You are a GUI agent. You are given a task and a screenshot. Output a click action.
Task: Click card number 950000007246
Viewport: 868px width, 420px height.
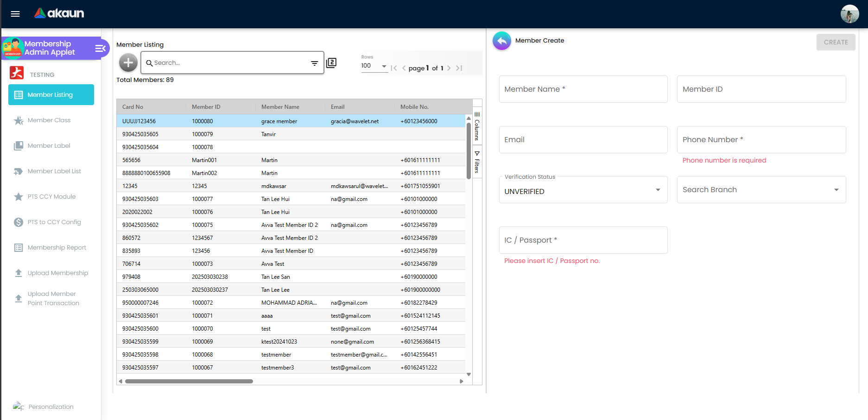point(140,303)
